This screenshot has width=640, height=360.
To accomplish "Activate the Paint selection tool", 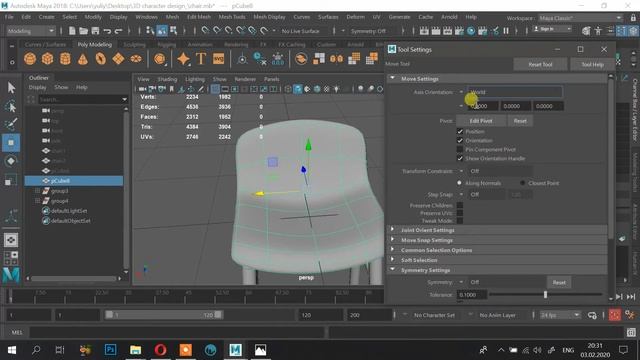I will point(11,124).
